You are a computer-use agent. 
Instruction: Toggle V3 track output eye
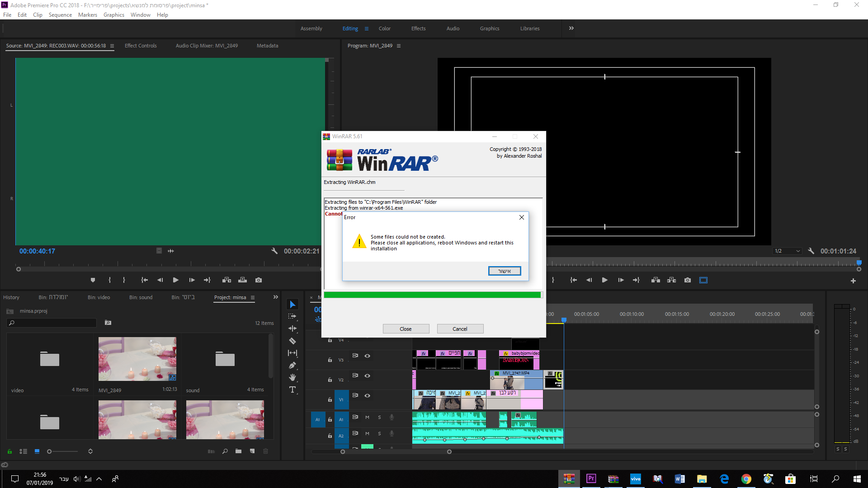click(368, 356)
